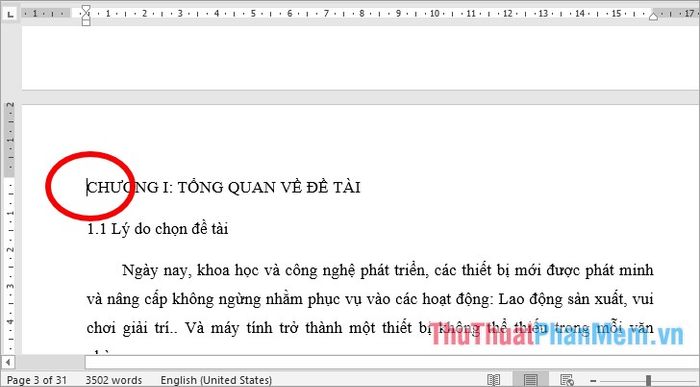This screenshot has width=700, height=387.
Task: Select Print Layout view icon
Action: 530,380
